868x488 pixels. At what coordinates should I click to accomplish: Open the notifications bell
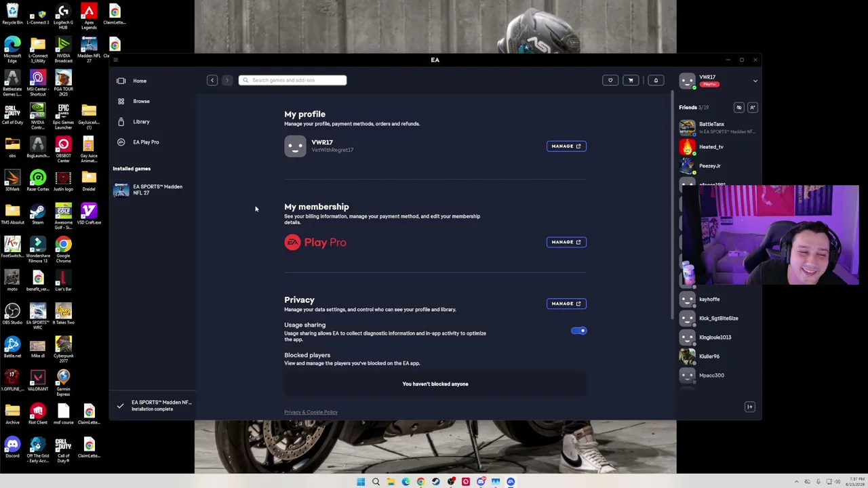(x=656, y=80)
